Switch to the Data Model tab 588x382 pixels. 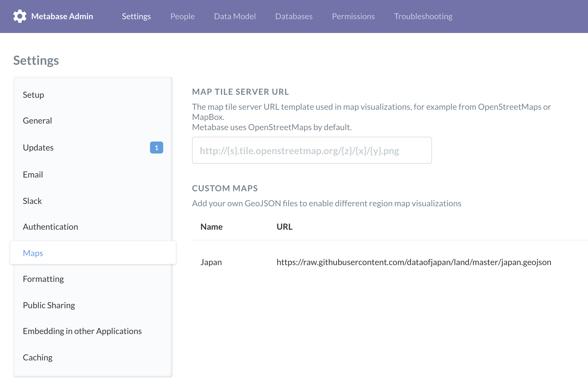pyautogui.click(x=235, y=16)
